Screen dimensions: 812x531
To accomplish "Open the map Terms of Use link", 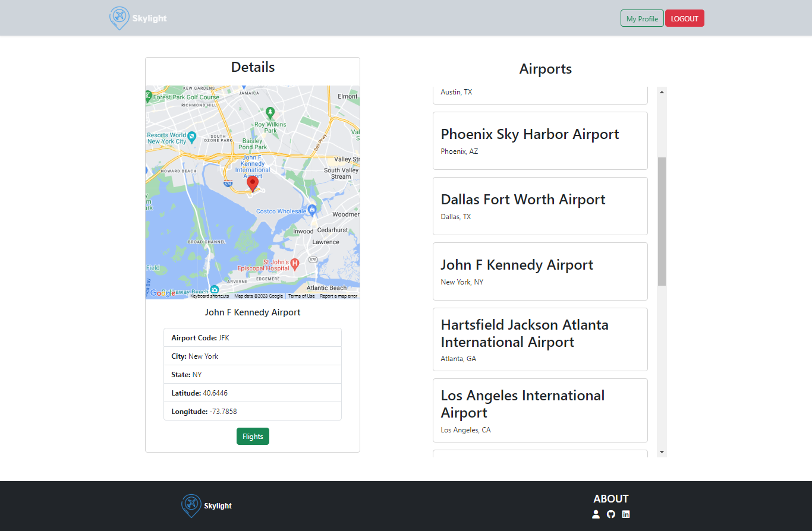I will point(301,296).
